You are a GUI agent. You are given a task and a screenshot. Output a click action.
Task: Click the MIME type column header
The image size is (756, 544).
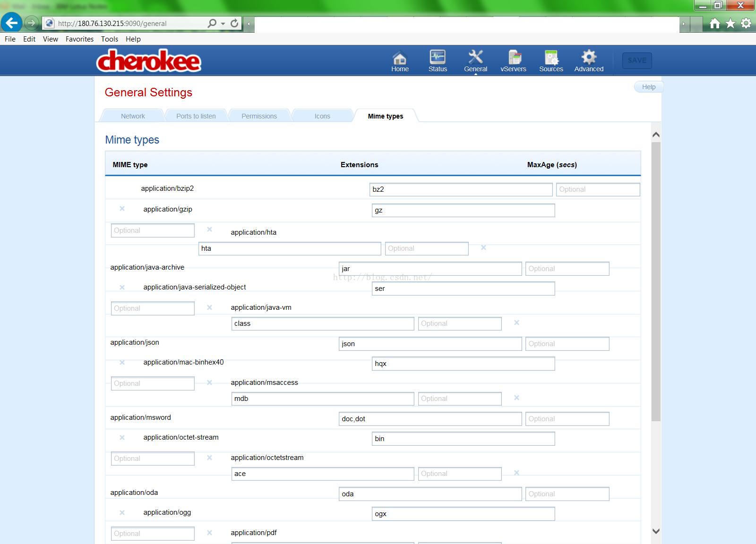coord(130,165)
